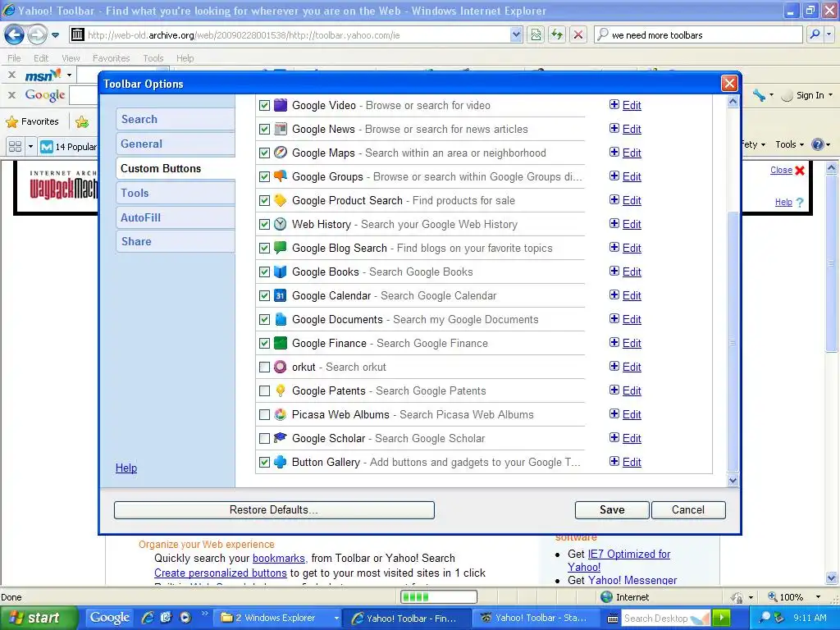Click the Cancel button

click(688, 510)
